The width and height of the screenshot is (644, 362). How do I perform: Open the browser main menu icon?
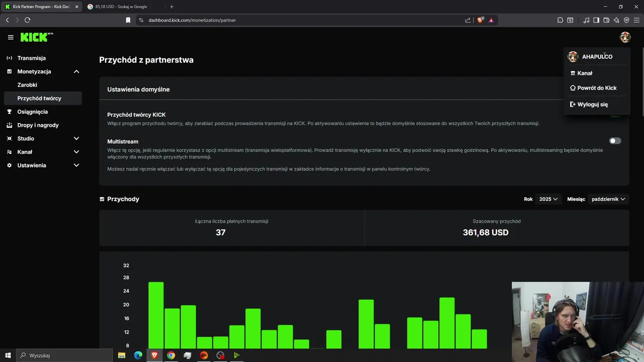coord(636,20)
